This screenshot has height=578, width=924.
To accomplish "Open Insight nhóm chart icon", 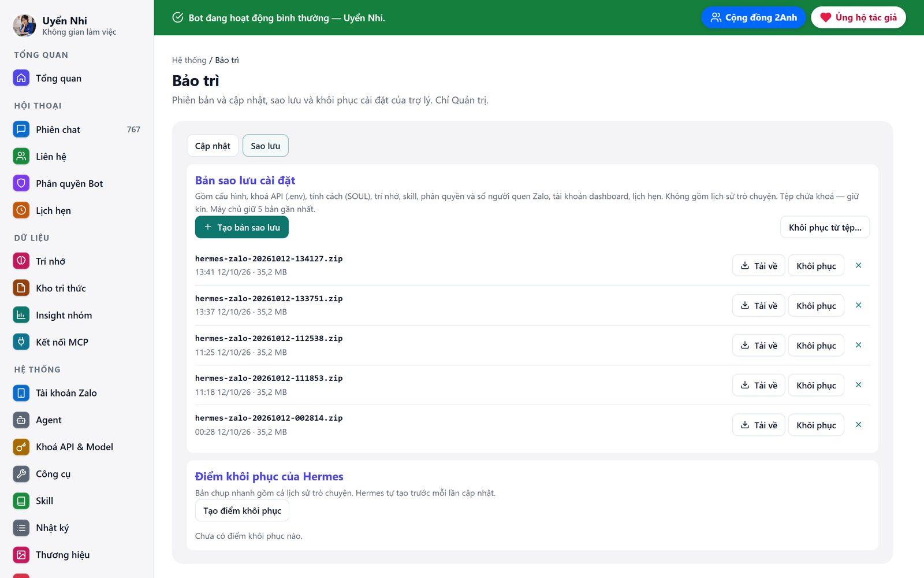I will click(x=21, y=315).
